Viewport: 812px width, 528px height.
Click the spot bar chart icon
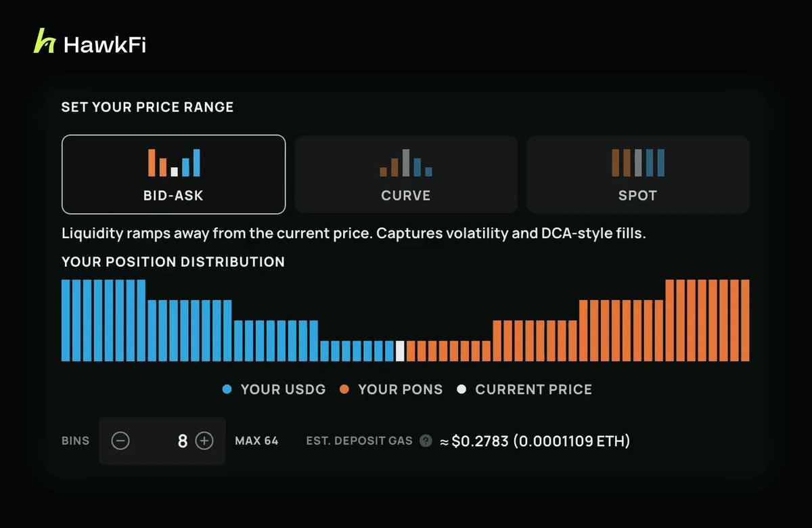pyautogui.click(x=638, y=162)
